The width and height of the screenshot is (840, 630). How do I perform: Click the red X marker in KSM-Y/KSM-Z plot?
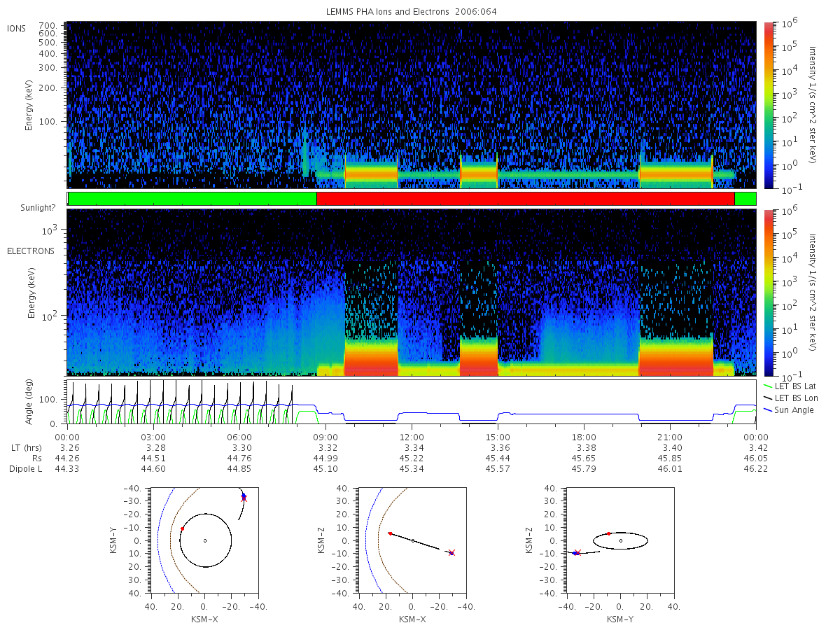click(x=577, y=553)
